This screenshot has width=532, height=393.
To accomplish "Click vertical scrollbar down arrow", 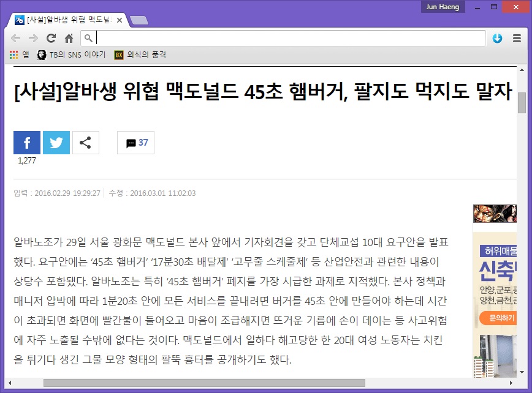I will pos(522,372).
